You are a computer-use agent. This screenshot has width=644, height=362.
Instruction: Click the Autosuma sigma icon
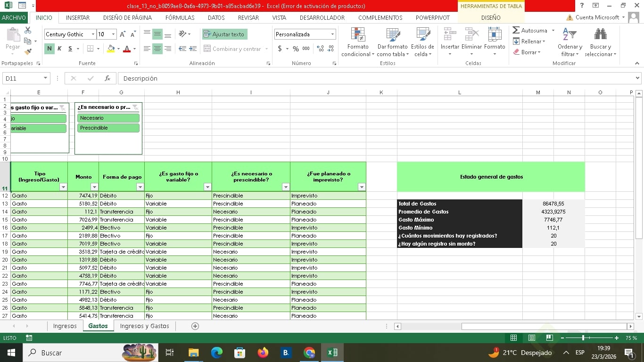click(516, 30)
